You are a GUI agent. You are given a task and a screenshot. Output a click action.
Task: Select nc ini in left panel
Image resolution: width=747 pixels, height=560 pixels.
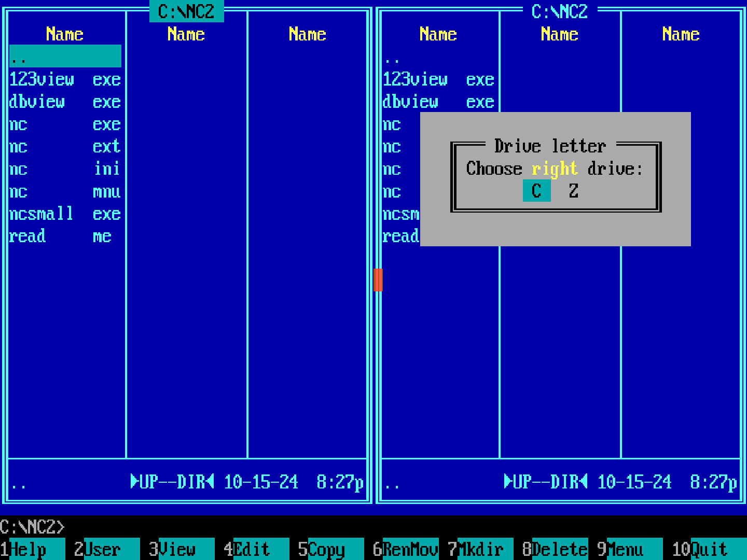click(65, 169)
